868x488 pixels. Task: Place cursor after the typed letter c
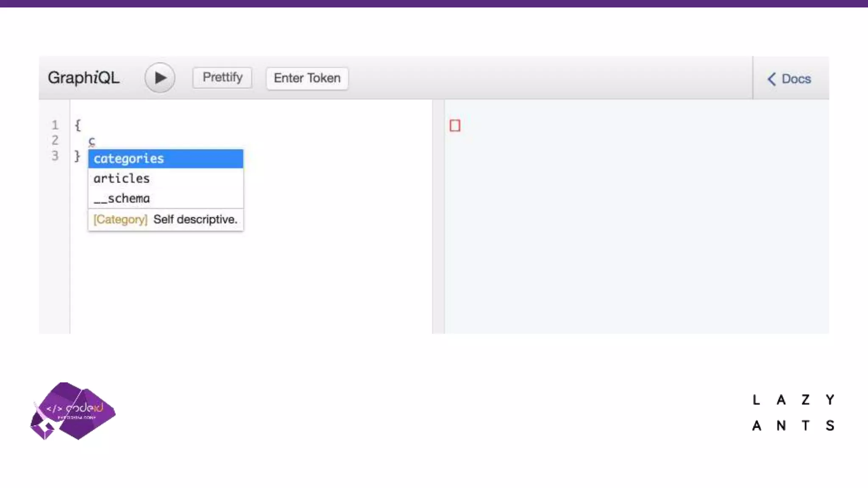pos(96,141)
